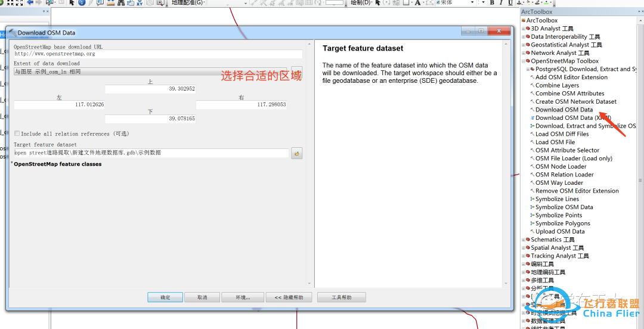Open the 地理配准(G) dropdown menu
The height and width of the screenshot is (329, 644).
click(x=188, y=3)
